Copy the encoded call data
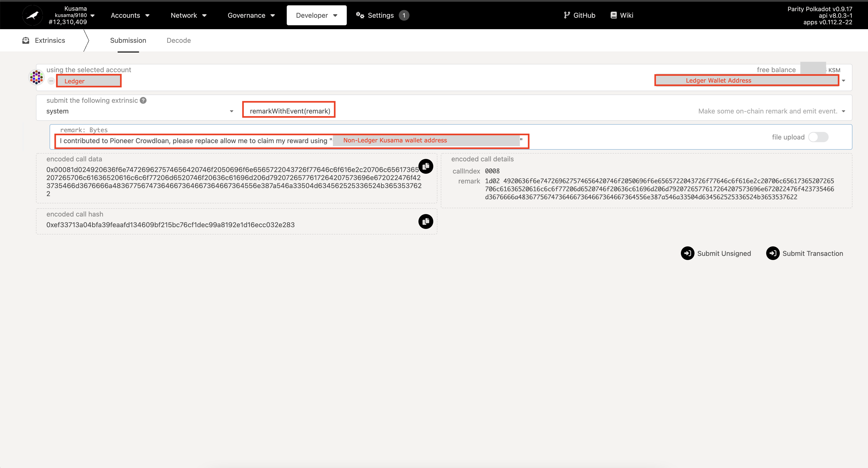The image size is (868, 468). [x=425, y=166]
